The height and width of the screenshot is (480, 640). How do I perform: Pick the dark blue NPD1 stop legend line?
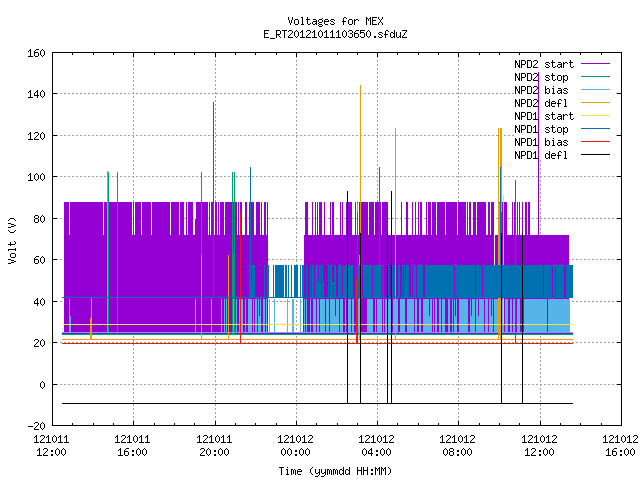coord(595,129)
